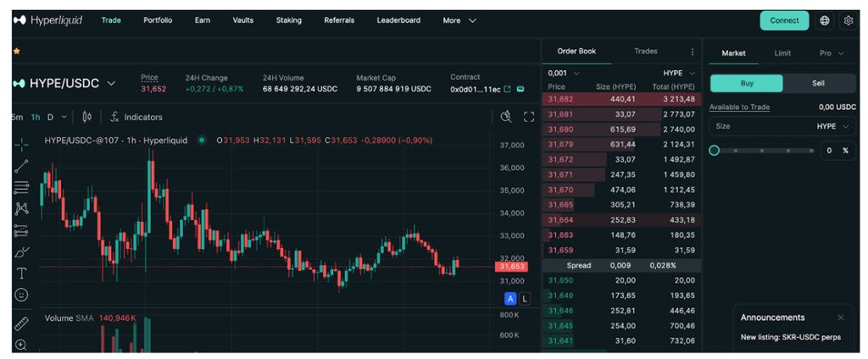Toggle auto scale A button
Viewport: 868px width, 359px height.
coord(510,299)
